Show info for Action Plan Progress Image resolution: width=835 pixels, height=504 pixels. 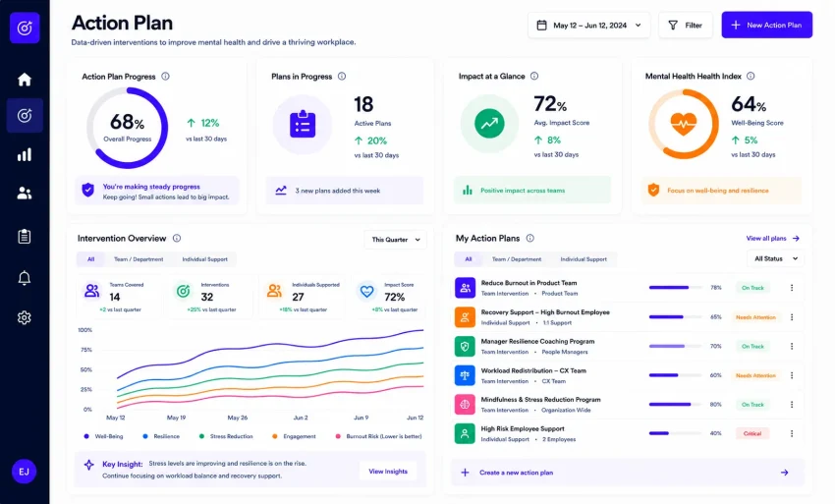(166, 77)
